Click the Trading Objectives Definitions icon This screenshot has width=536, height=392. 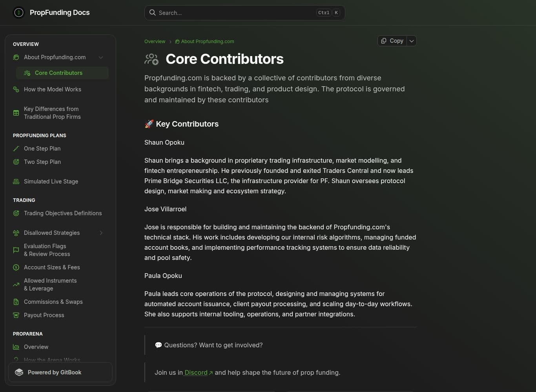pyautogui.click(x=16, y=213)
